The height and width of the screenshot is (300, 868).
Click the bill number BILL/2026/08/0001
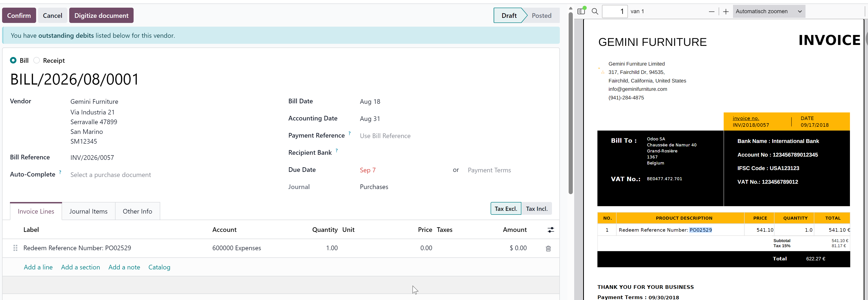(75, 79)
